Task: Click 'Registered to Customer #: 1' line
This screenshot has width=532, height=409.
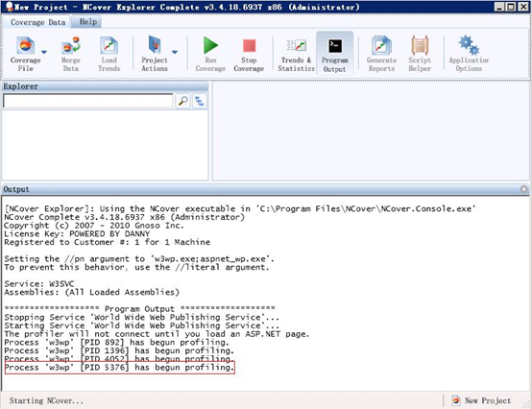Action: coord(107,242)
